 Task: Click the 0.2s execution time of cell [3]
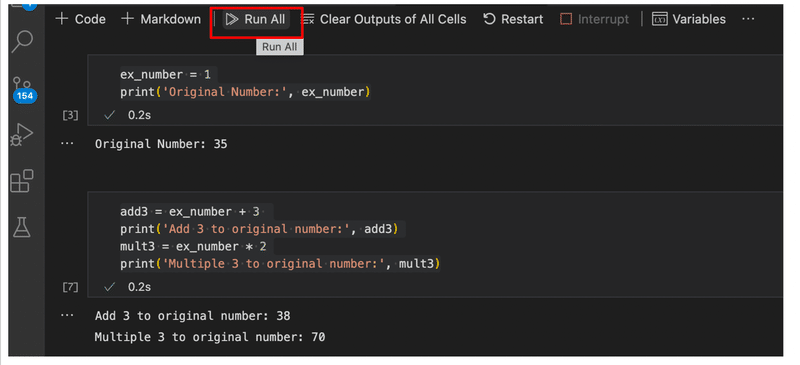(x=139, y=115)
